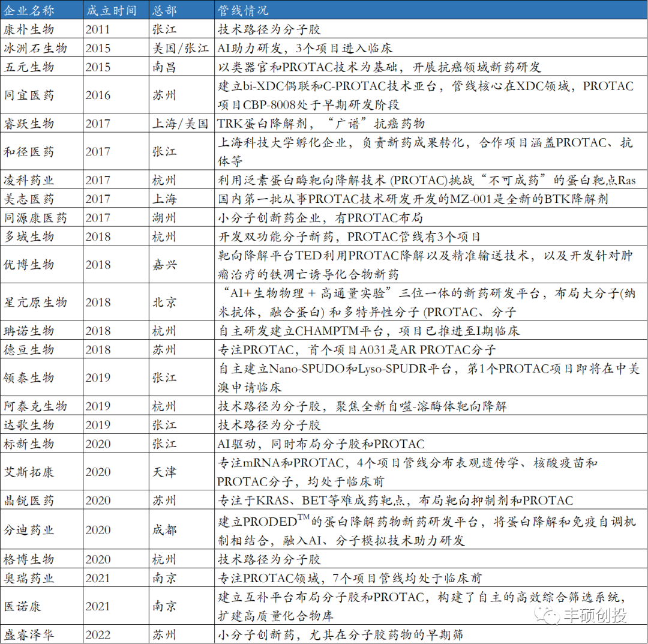Click 南昌 headquarters cell for 五元生物
Viewport: 648px width, 644px height.
point(164,67)
